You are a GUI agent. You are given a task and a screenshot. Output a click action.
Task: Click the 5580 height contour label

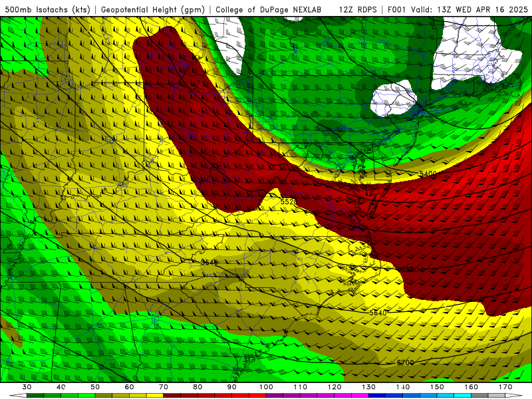point(410,269)
